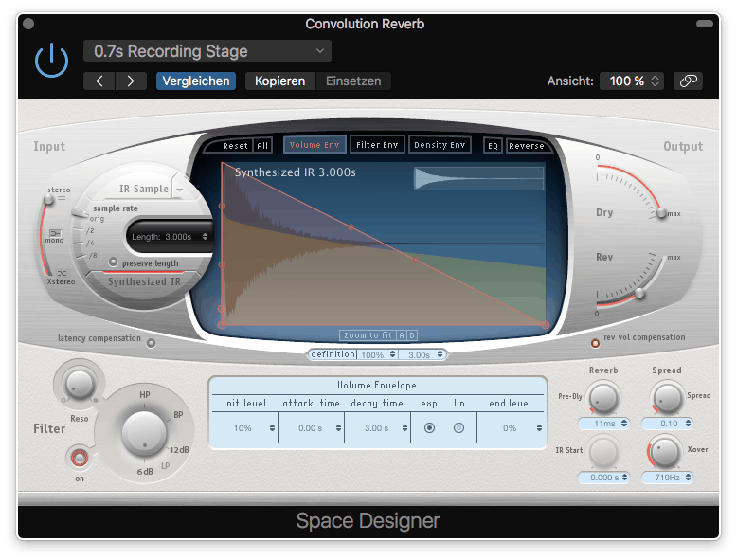
Task: Open the 0.7s Recording Stage preset menu
Action: (207, 51)
